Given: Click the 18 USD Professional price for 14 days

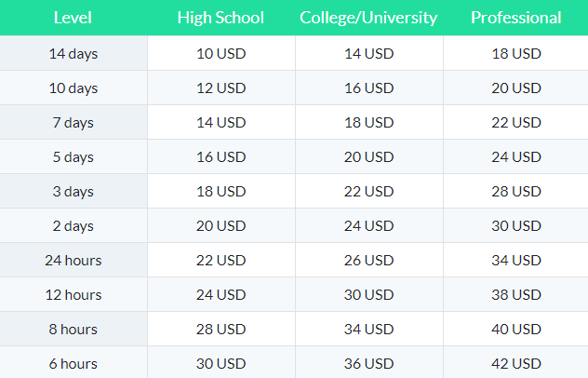Looking at the screenshot, I should 515,53.
